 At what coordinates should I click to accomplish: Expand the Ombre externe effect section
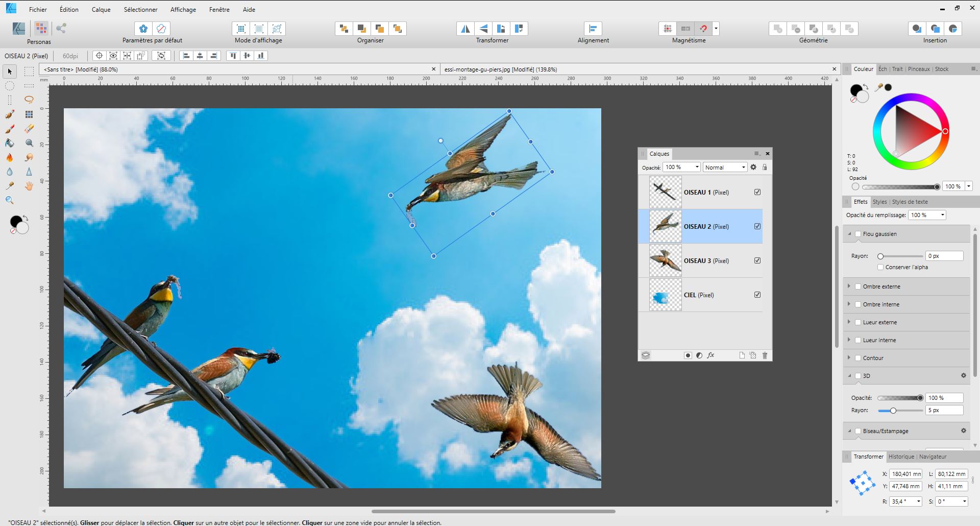click(x=849, y=286)
